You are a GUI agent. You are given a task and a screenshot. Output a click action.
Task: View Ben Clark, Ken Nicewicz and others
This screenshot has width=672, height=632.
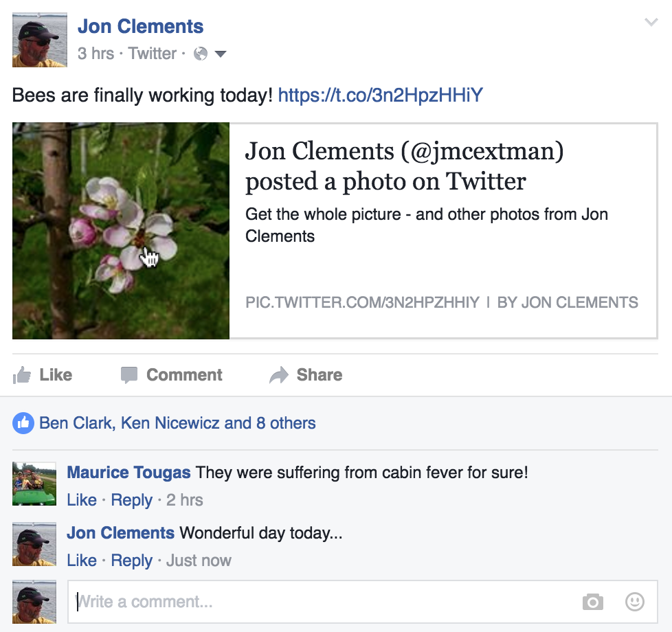click(177, 423)
